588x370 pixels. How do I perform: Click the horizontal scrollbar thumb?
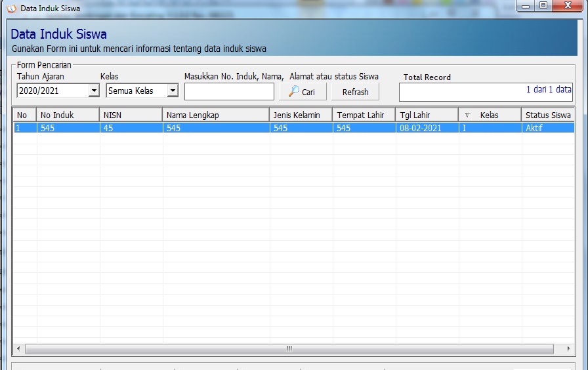pyautogui.click(x=289, y=348)
